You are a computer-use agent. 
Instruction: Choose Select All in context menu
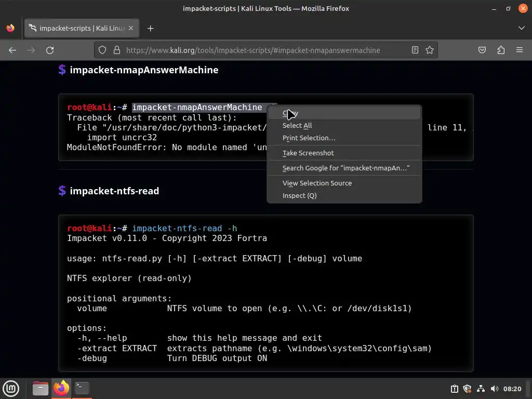pos(344,126)
